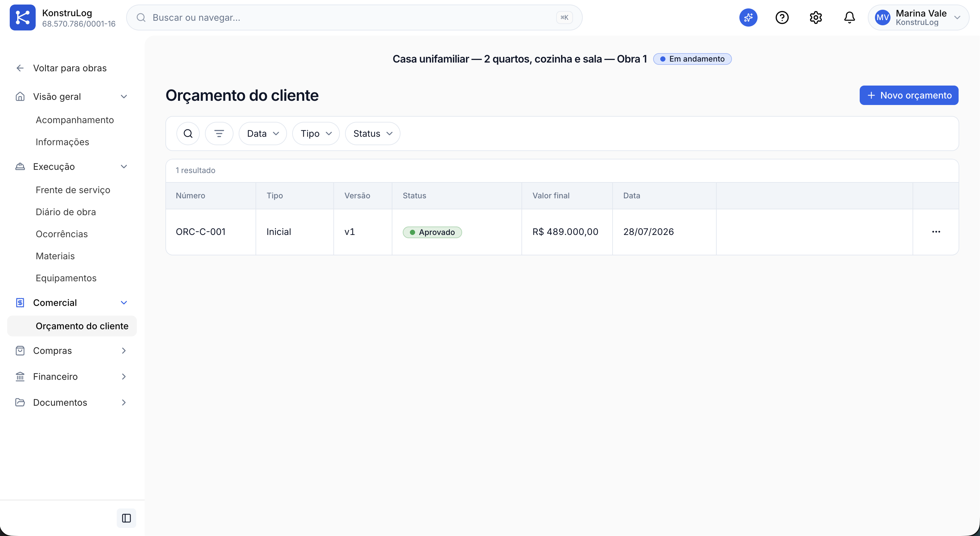Expand the Financeiro section chevron

(124, 376)
